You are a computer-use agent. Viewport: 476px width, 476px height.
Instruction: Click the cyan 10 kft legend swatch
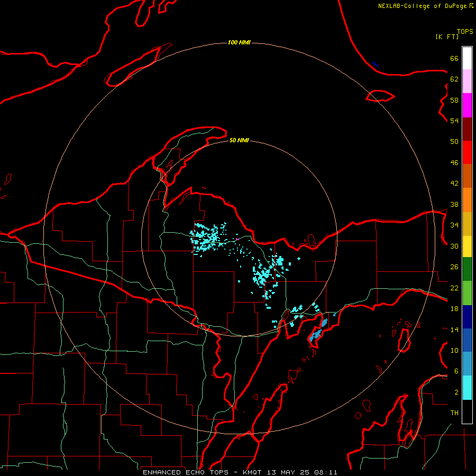click(467, 388)
